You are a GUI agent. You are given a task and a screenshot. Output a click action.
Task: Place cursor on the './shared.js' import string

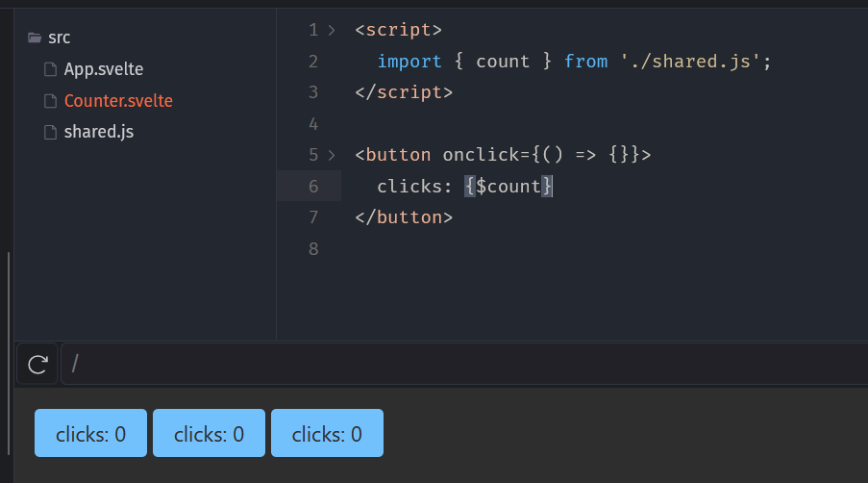click(692, 62)
